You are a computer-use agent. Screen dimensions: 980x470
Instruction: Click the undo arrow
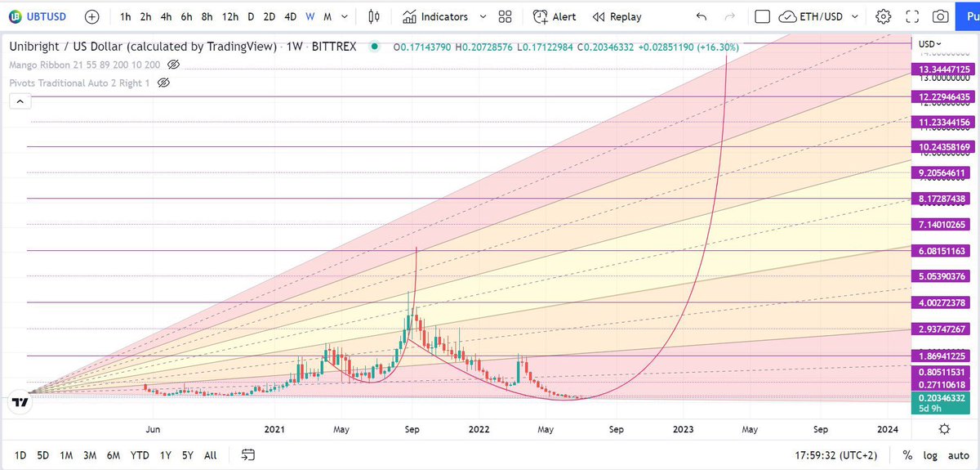(x=702, y=16)
